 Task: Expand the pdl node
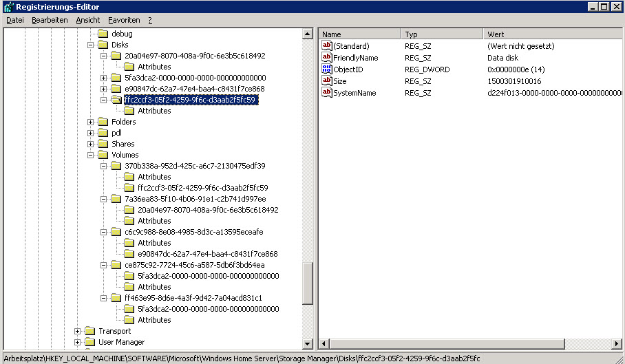click(90, 133)
